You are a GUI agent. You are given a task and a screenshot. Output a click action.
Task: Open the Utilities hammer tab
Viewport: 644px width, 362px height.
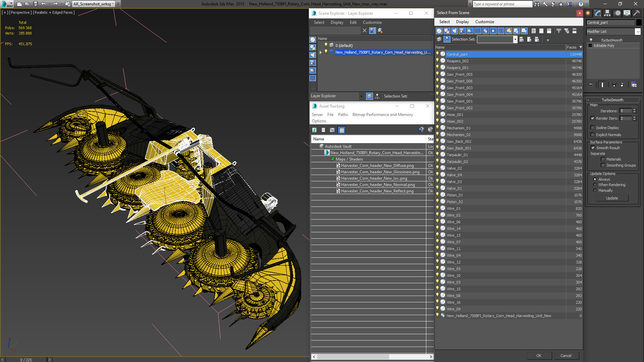636,13
